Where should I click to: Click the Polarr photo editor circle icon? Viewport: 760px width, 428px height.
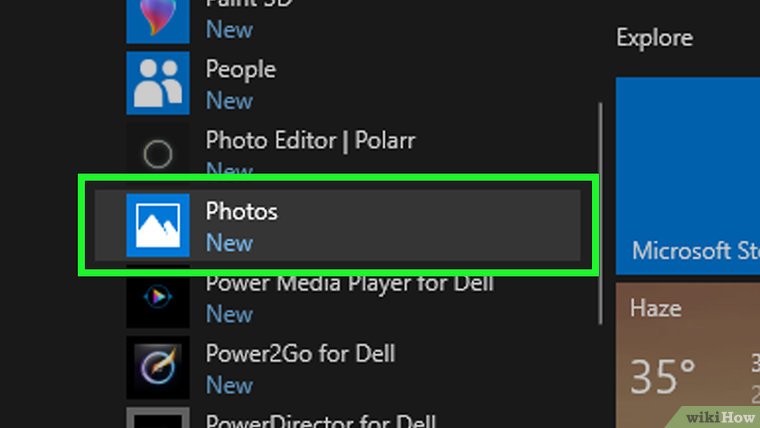(158, 154)
